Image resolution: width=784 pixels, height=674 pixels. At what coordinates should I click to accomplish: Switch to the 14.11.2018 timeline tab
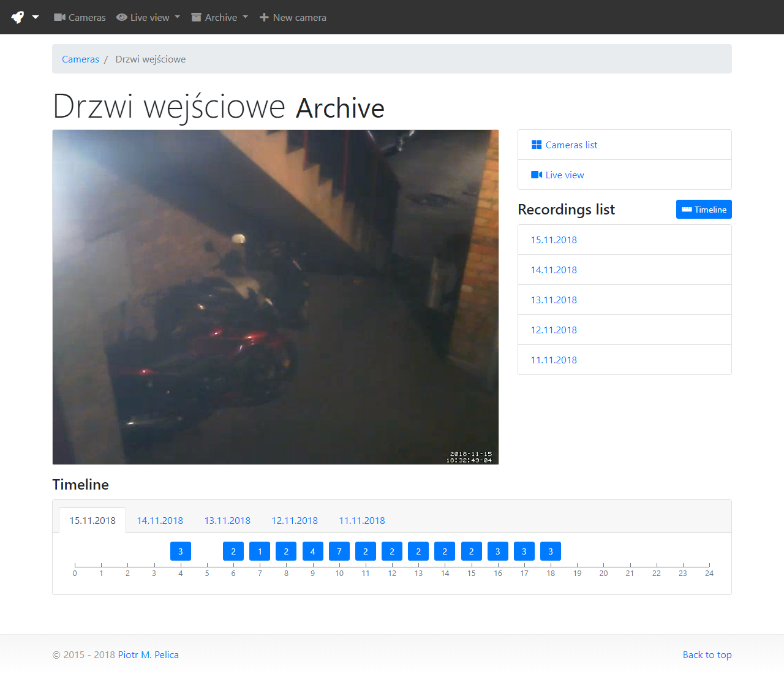point(160,520)
